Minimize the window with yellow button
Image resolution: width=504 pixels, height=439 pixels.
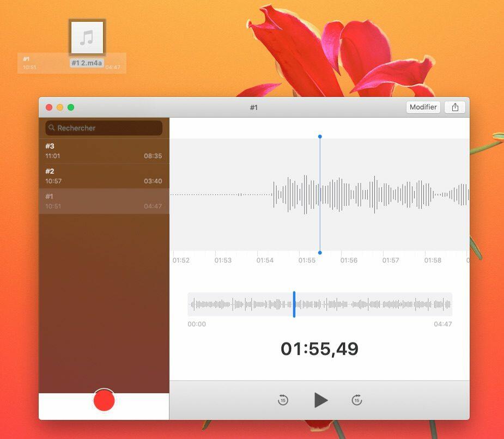[x=60, y=107]
